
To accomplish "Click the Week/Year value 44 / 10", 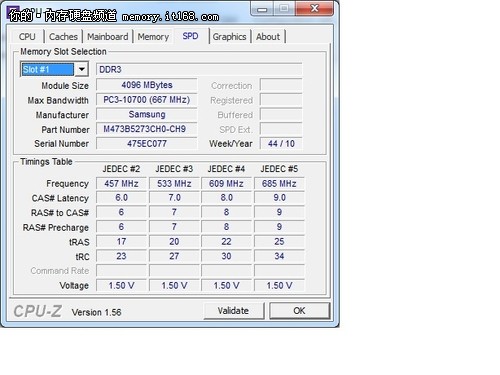I will coord(281,144).
